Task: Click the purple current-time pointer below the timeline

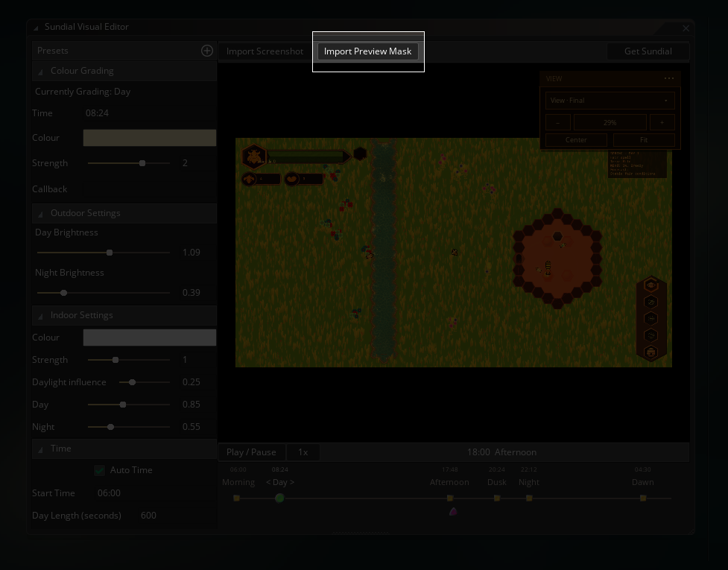Action: 454,512
